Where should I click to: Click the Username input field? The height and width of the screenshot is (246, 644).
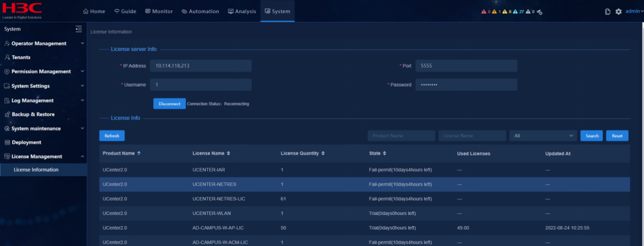201,85
